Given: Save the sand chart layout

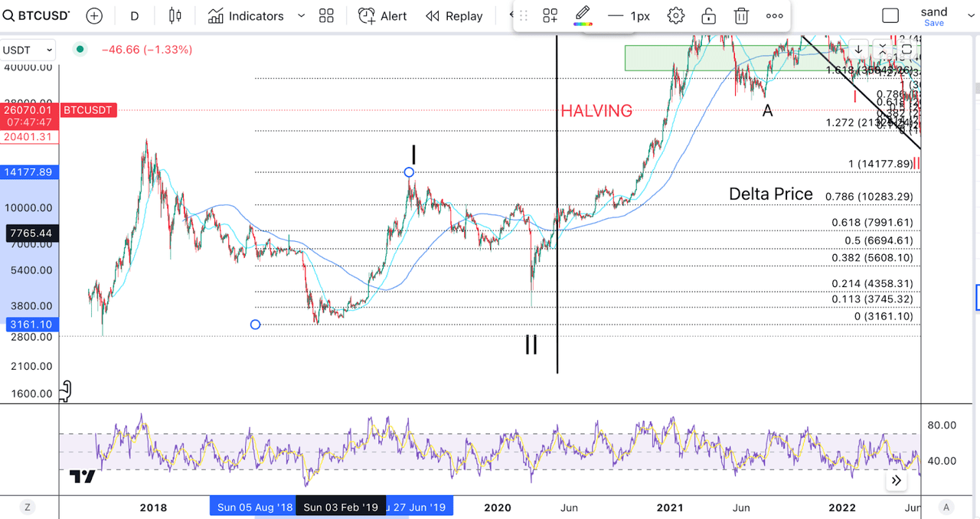Looking at the screenshot, I should click(934, 23).
